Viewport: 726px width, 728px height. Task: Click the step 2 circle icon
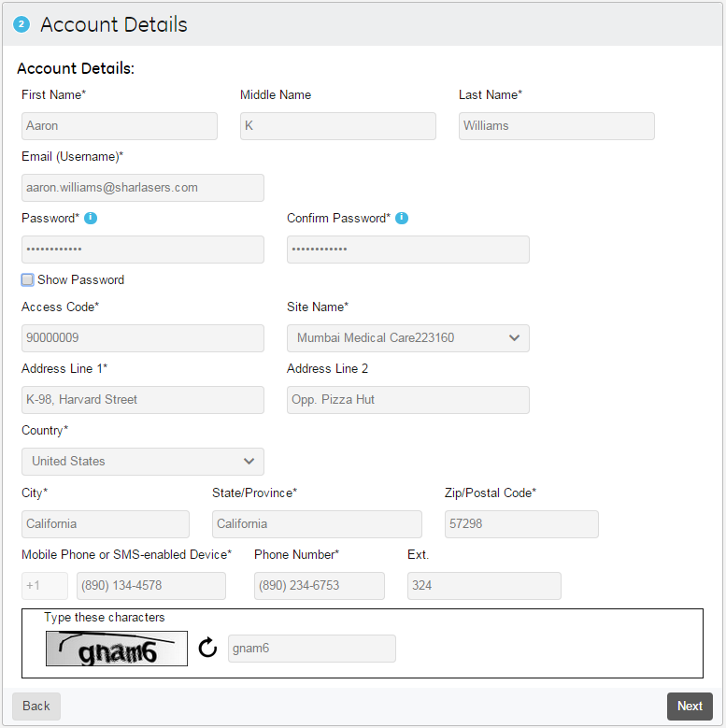(x=21, y=24)
